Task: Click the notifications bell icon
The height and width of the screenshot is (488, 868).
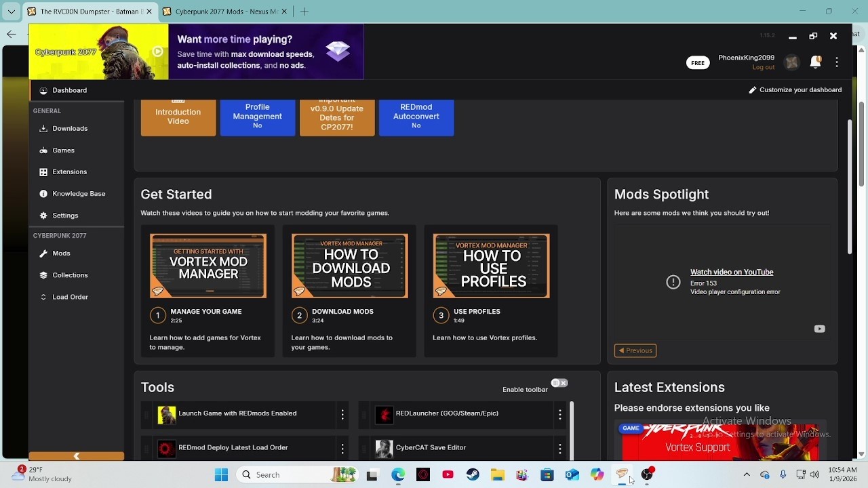Action: click(815, 62)
